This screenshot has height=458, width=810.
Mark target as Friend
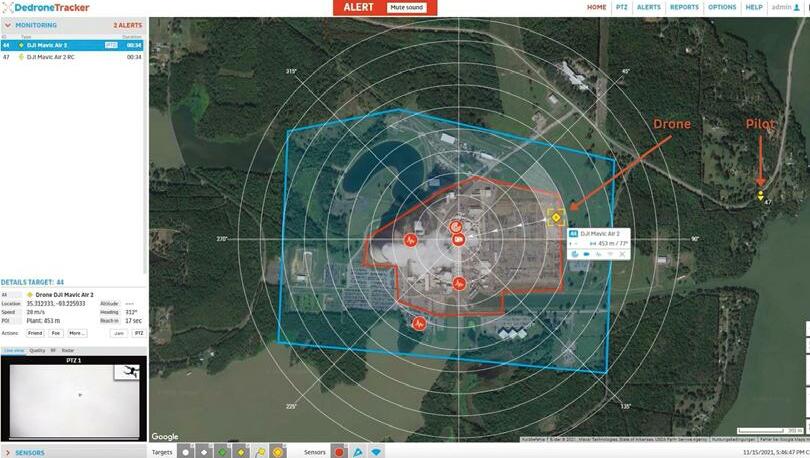[x=35, y=333]
